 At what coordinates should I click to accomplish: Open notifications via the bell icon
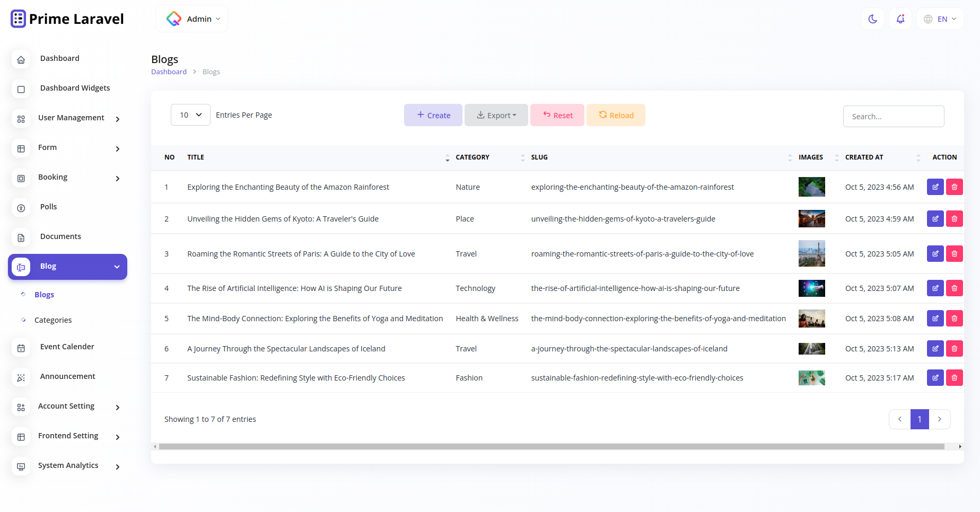pyautogui.click(x=900, y=19)
